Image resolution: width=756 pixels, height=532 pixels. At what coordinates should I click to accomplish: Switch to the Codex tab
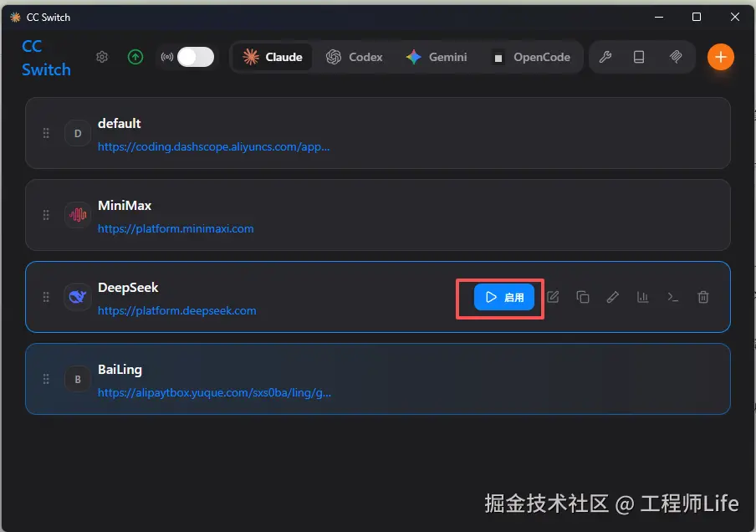(355, 57)
